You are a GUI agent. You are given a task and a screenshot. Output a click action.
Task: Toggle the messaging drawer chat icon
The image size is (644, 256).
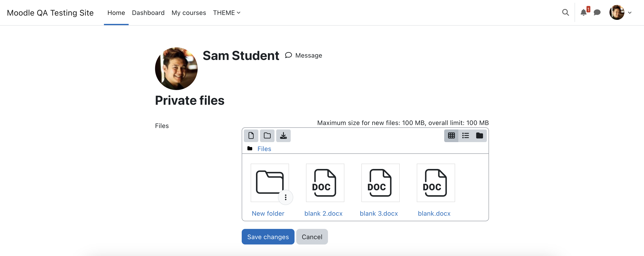point(597,12)
